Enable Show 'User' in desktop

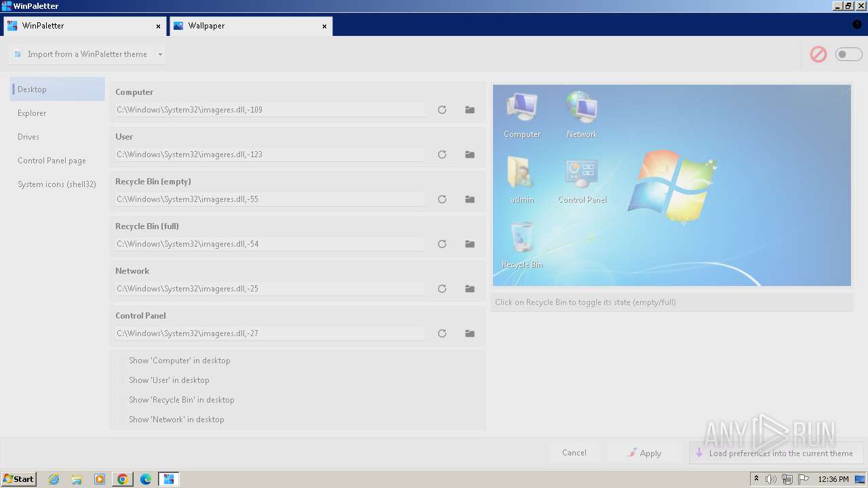point(121,380)
